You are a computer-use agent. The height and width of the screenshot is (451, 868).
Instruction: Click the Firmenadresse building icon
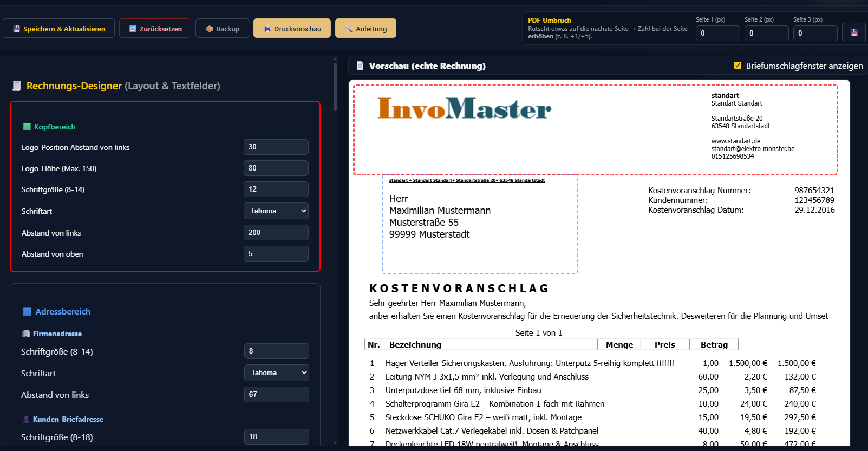[26, 334]
